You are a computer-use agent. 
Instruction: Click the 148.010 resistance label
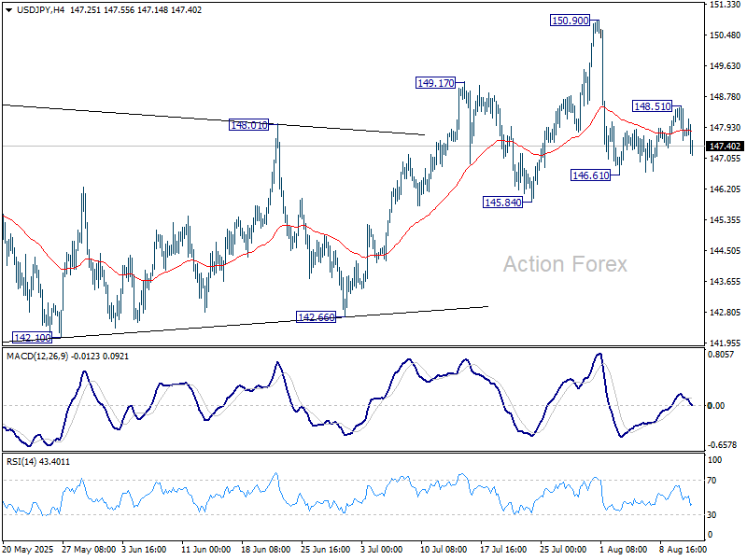(x=248, y=124)
